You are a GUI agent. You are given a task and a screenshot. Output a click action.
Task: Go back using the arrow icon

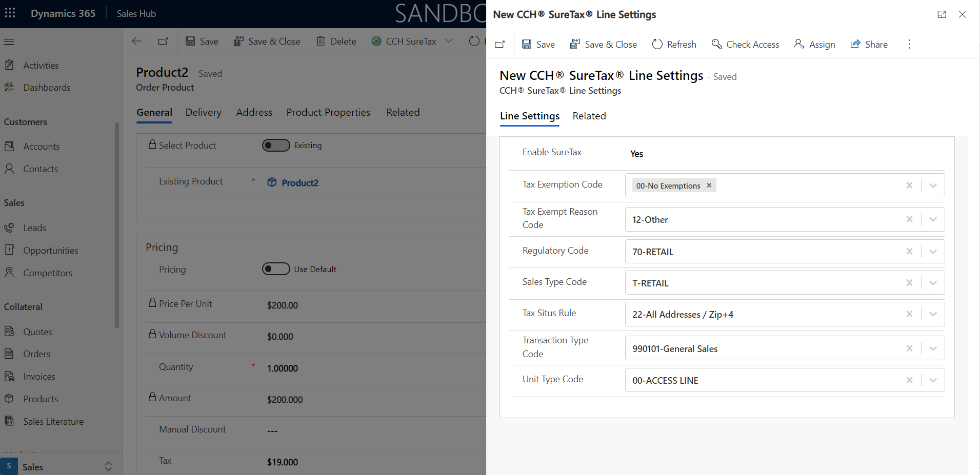136,42
